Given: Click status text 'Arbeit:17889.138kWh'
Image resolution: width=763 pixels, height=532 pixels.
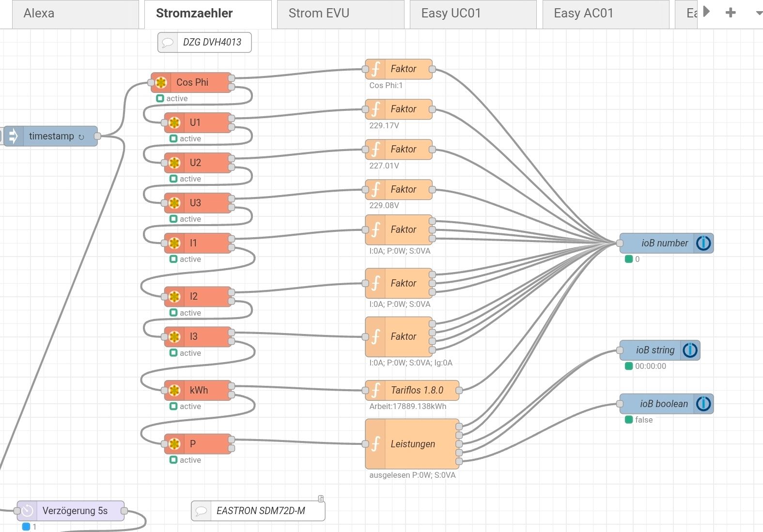Looking at the screenshot, I should (408, 406).
